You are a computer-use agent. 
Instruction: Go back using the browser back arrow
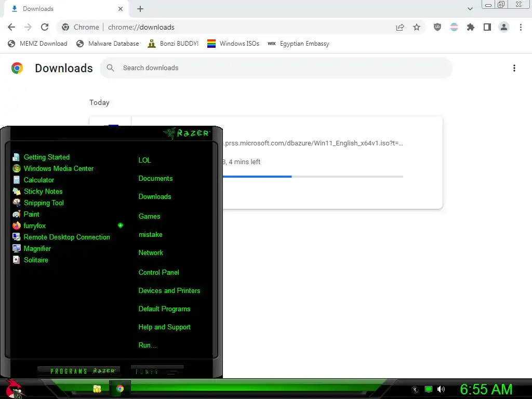pos(11,27)
